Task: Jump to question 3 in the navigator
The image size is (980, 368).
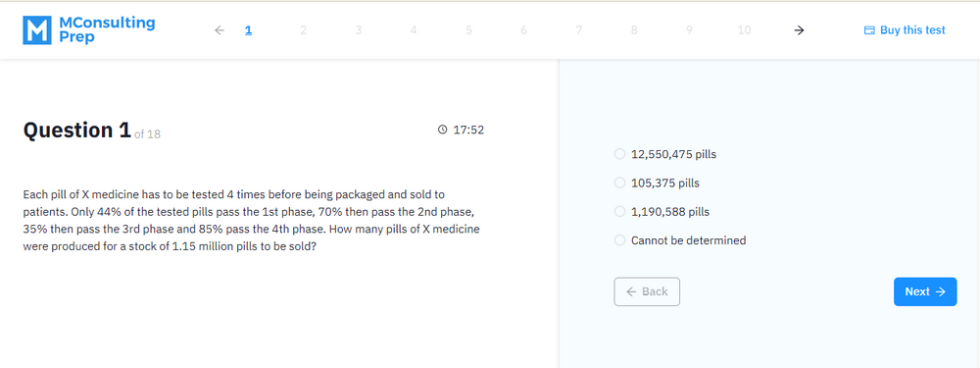Action: tap(358, 30)
